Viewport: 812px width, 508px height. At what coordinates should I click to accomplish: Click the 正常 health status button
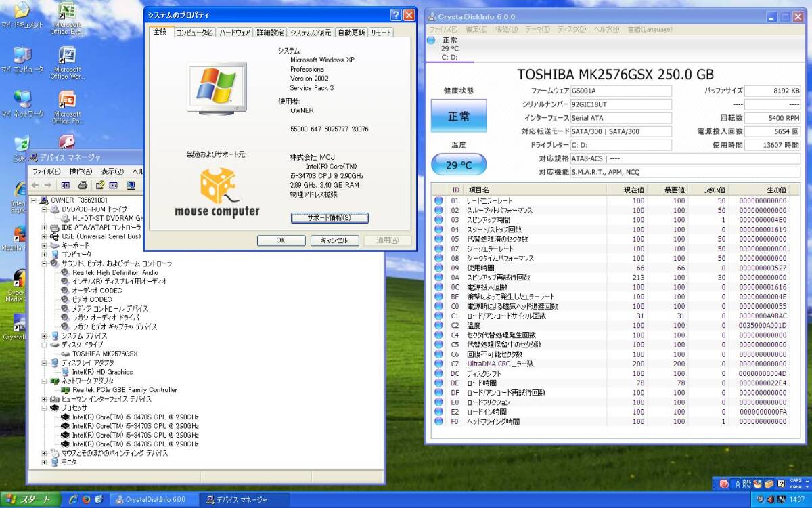(x=459, y=116)
